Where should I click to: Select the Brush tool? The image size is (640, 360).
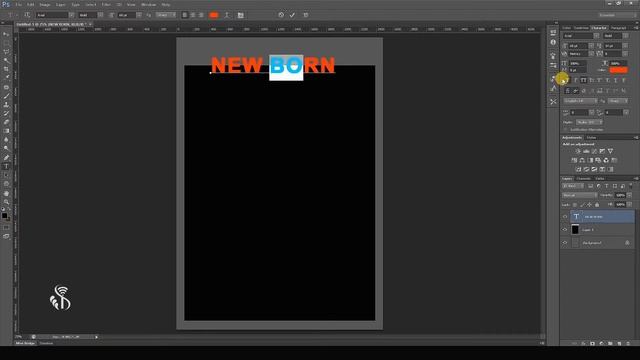point(6,96)
